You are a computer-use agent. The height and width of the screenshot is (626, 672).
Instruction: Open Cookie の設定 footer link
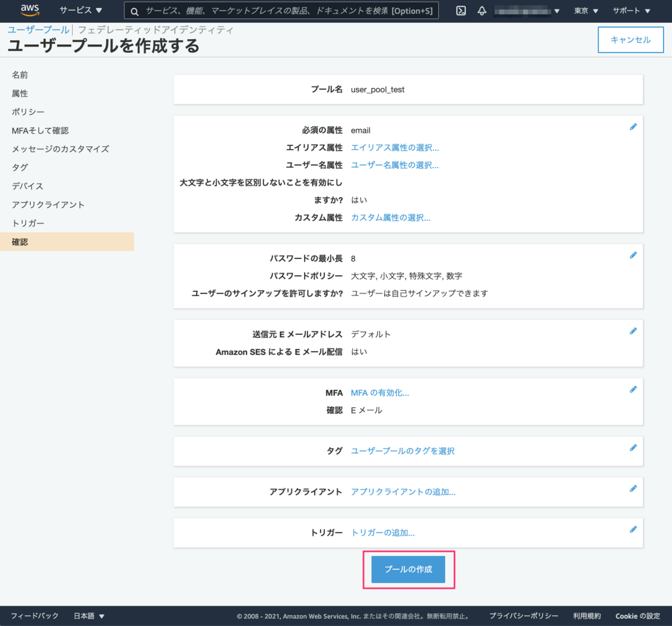point(638,616)
